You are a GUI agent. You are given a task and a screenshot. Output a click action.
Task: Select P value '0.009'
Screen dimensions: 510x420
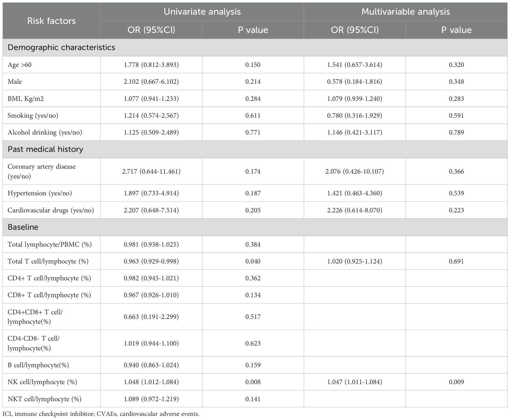pos(457,382)
